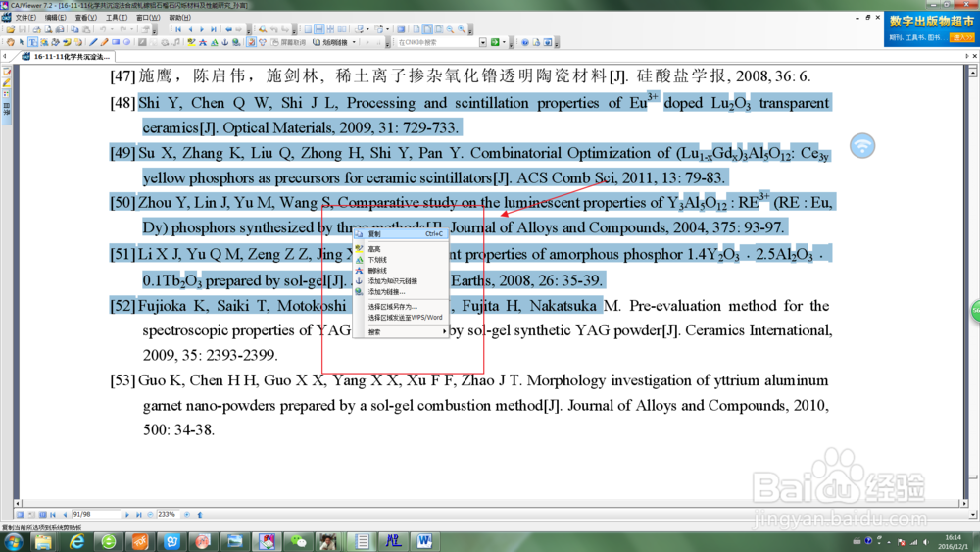This screenshot has width=980, height=552.
Task: Toggle continuous page view mode
Action: pyautogui.click(x=319, y=29)
